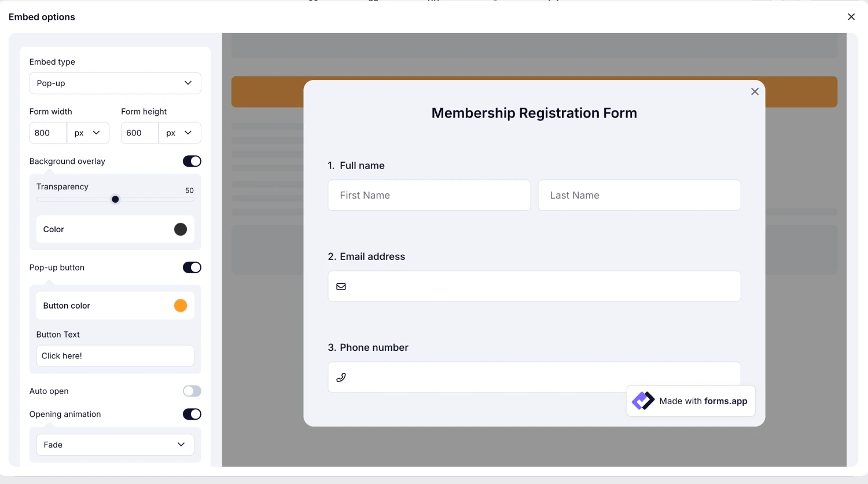Click the phone icon in the Phone number field
This screenshot has width=868, height=484.
pos(341,377)
